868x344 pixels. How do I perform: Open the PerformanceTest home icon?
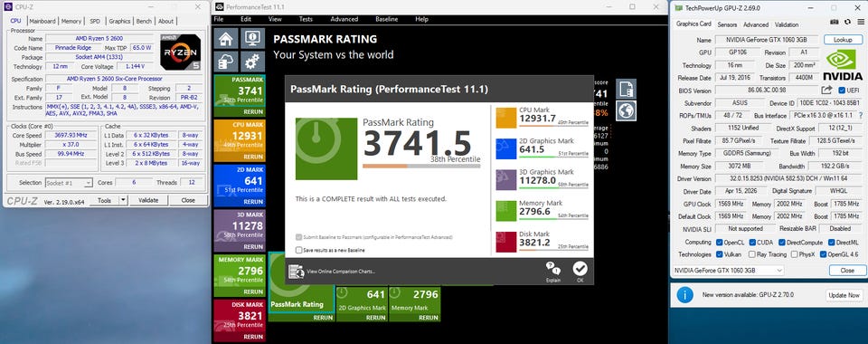pyautogui.click(x=226, y=39)
